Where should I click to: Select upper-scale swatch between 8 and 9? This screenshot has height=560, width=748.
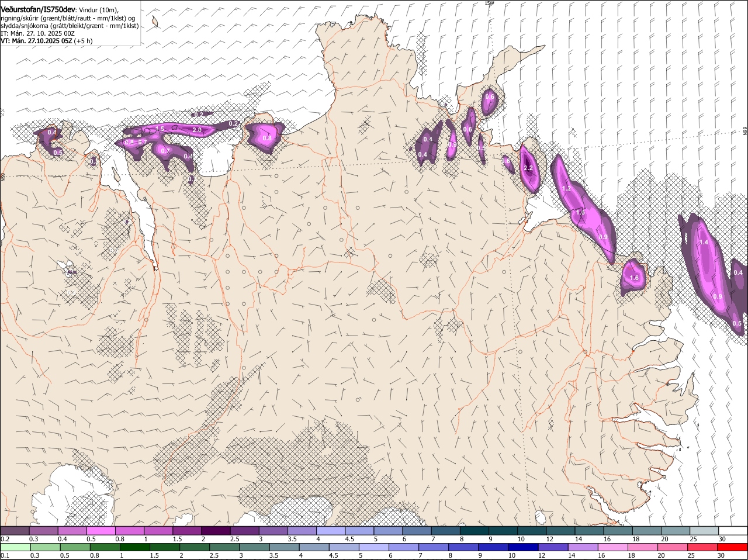475,530
